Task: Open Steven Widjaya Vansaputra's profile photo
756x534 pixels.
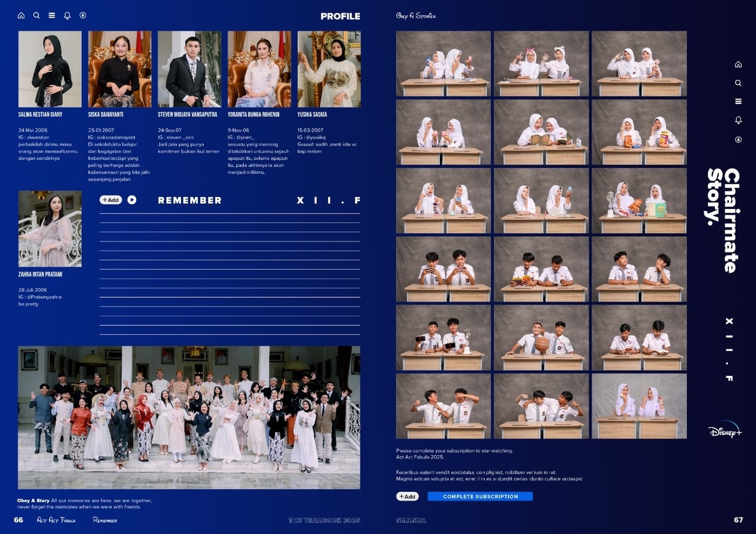Action: pos(190,69)
